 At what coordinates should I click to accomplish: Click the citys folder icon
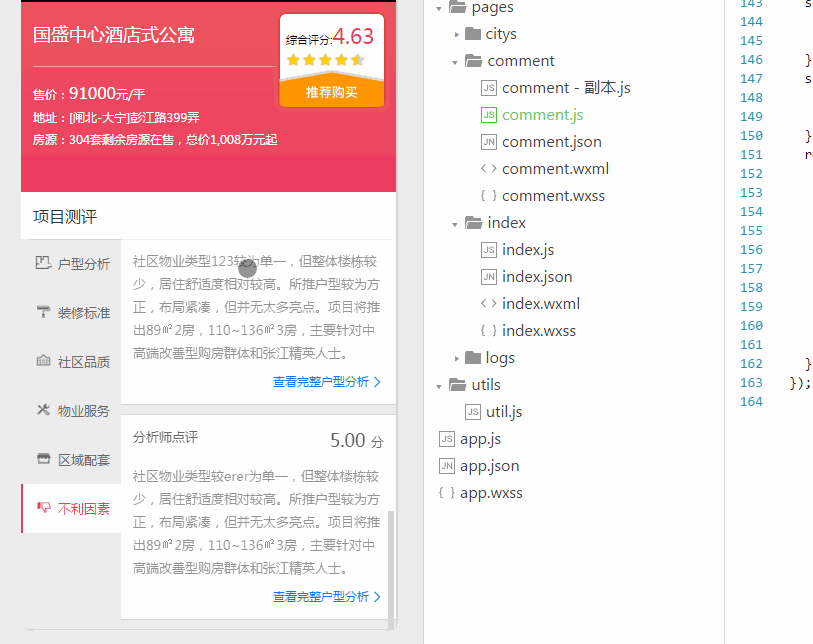tap(473, 34)
